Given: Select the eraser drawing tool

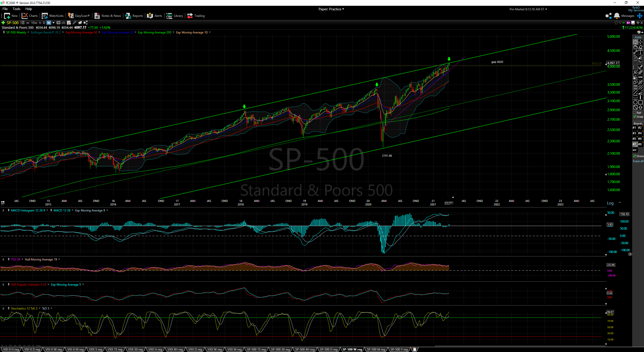Looking at the screenshot, I should (640, 47).
